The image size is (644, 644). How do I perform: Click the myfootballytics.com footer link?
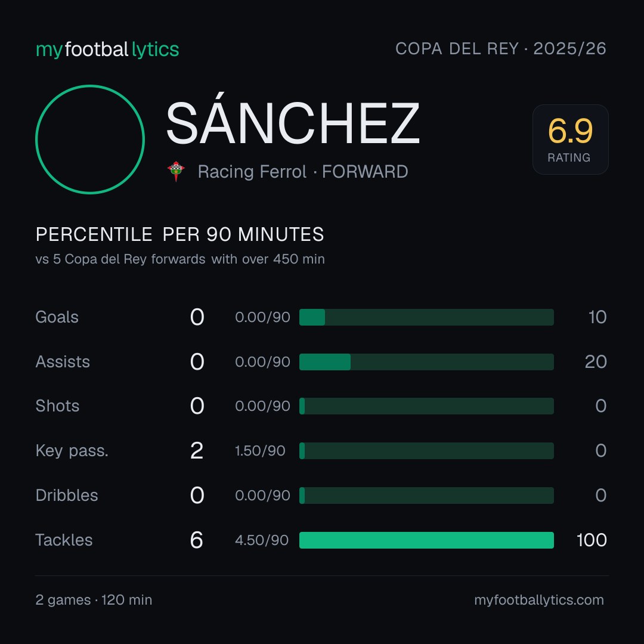click(x=539, y=600)
